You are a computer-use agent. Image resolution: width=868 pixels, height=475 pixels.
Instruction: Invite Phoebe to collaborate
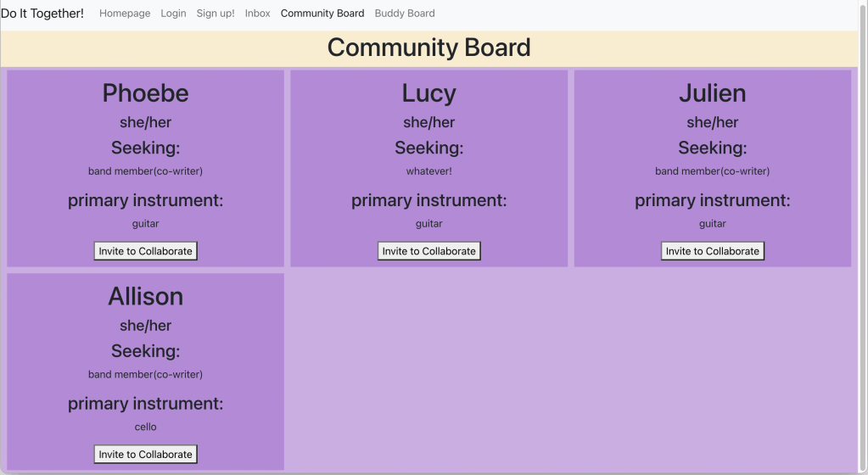point(145,251)
